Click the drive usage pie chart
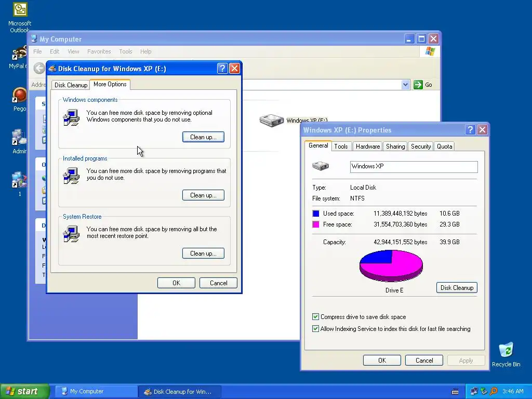 [391, 265]
